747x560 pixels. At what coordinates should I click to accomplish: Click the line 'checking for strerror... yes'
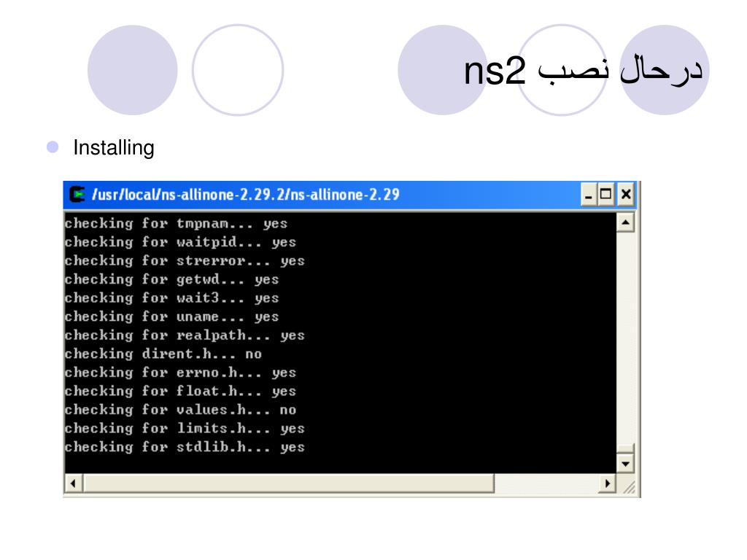pyautogui.click(x=185, y=260)
